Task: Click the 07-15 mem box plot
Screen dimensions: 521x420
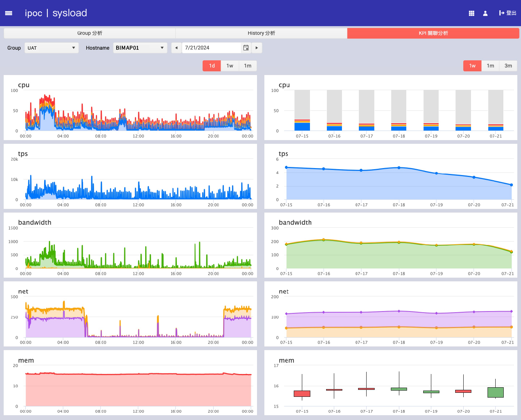Action: tap(302, 394)
